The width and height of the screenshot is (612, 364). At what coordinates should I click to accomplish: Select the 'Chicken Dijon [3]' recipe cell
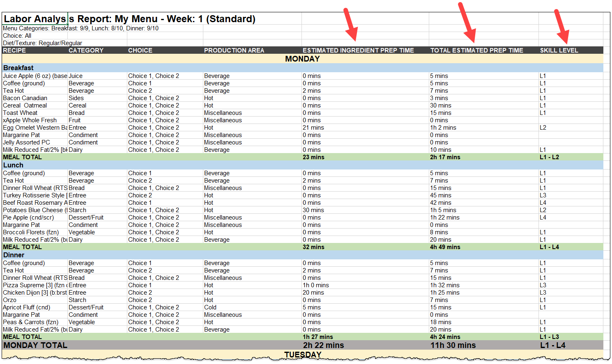coord(35,293)
